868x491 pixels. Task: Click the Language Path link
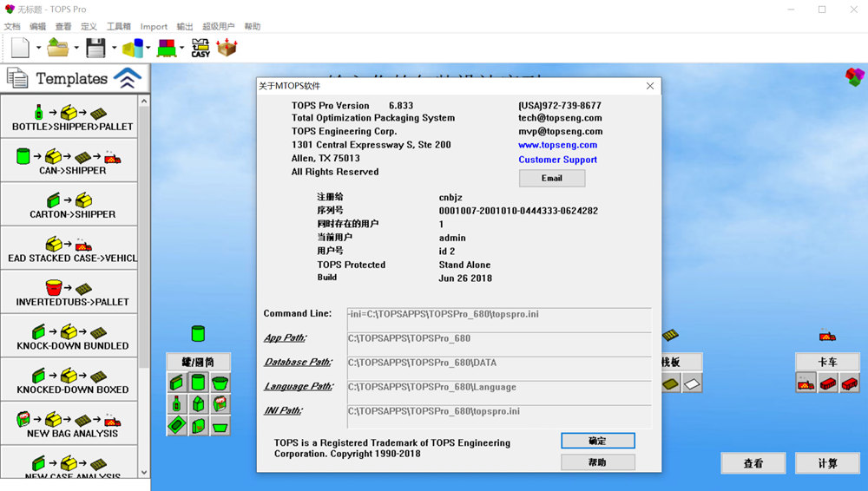(x=299, y=386)
